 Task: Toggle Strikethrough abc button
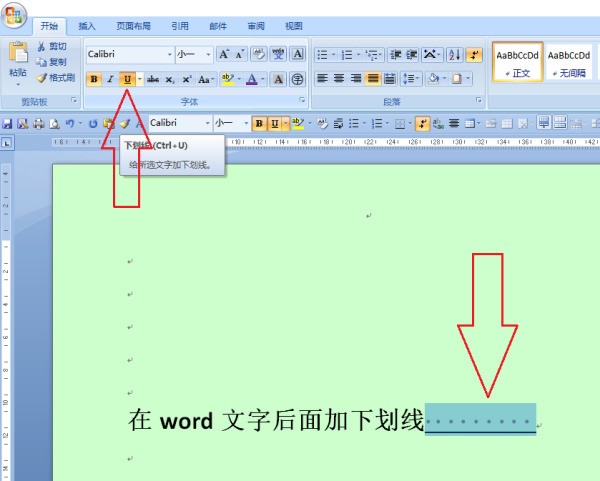[153, 79]
